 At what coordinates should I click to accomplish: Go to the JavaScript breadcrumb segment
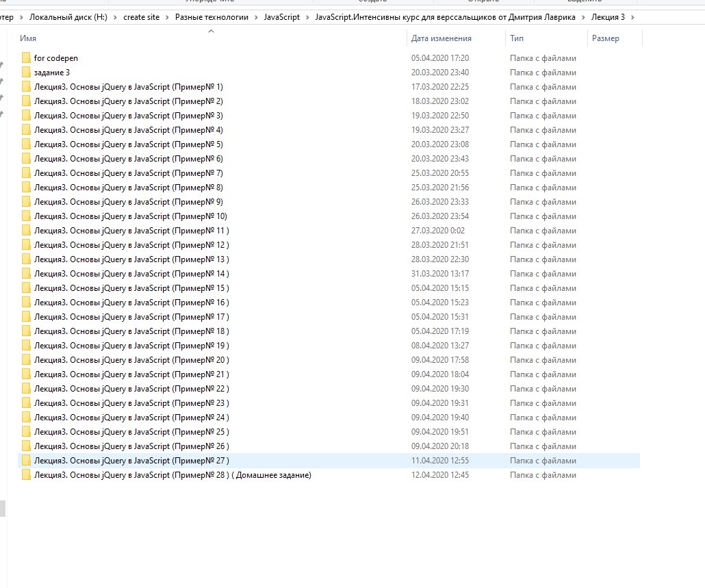(282, 17)
